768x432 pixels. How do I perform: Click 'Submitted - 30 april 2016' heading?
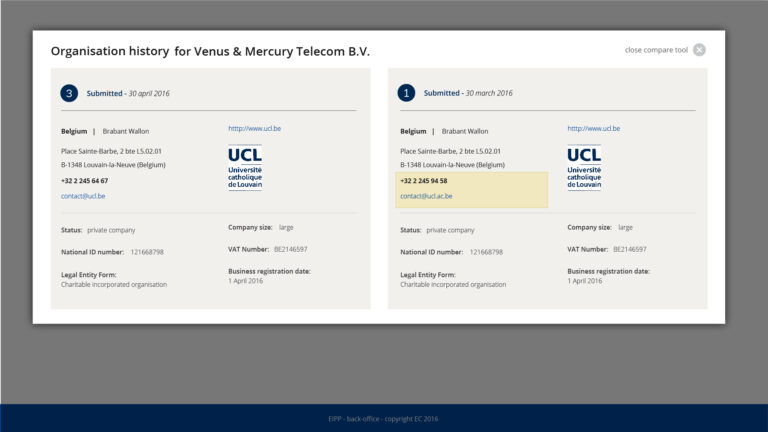point(128,93)
